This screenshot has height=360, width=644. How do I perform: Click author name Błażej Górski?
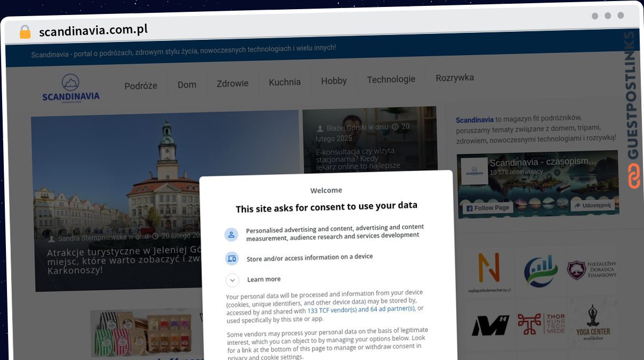(347, 128)
